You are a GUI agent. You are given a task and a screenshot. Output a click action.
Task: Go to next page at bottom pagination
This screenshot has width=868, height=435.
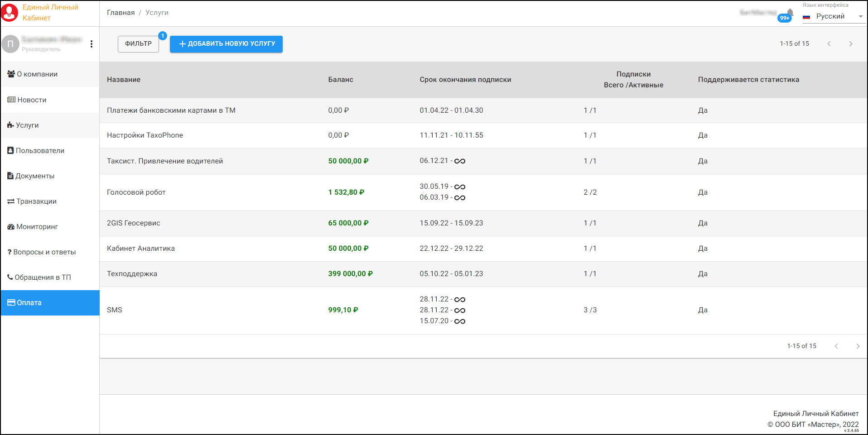(x=858, y=346)
